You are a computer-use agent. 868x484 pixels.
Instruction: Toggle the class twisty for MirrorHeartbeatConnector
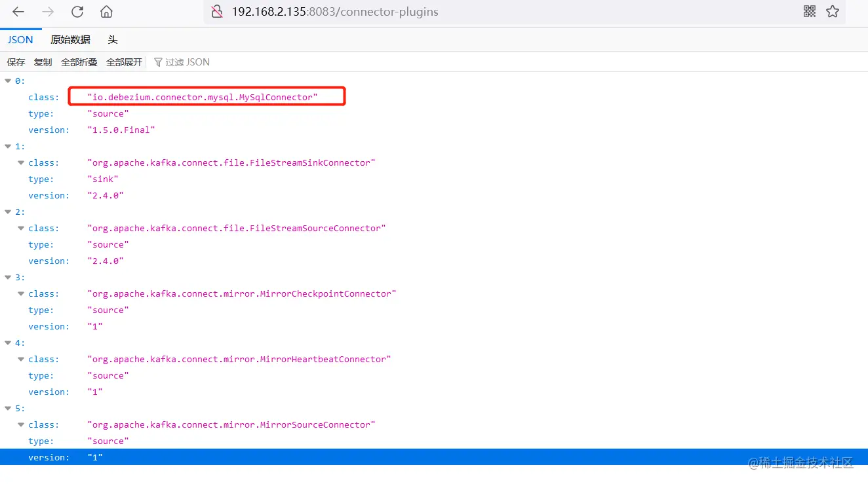[x=21, y=359]
